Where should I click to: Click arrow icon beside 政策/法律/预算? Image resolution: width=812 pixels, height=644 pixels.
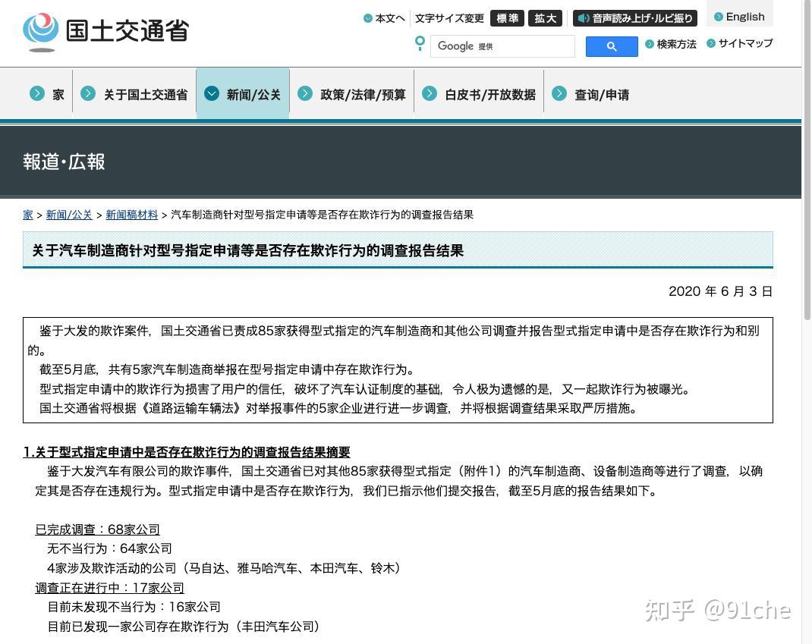click(x=305, y=93)
